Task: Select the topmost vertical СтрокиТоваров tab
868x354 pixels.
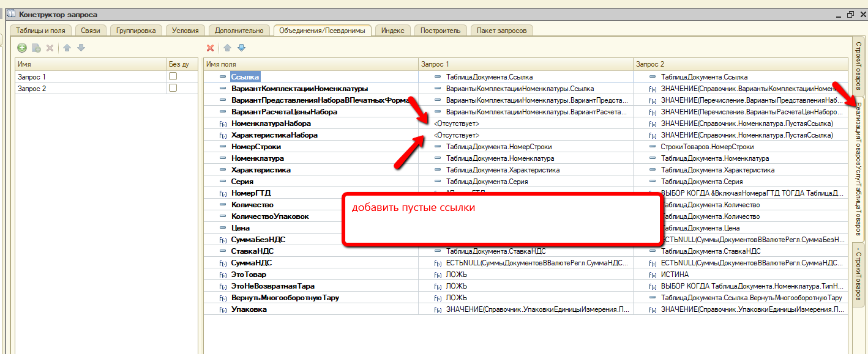Action: coord(858,67)
